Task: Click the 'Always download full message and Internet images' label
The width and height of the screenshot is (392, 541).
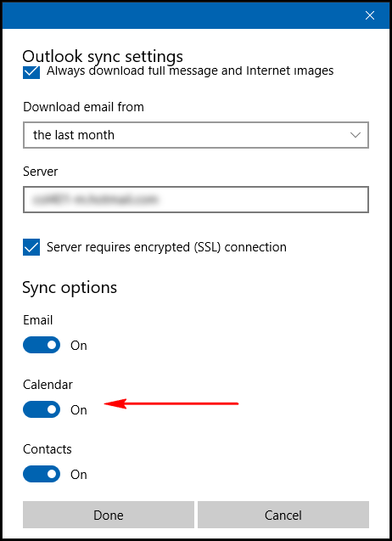Action: click(190, 70)
